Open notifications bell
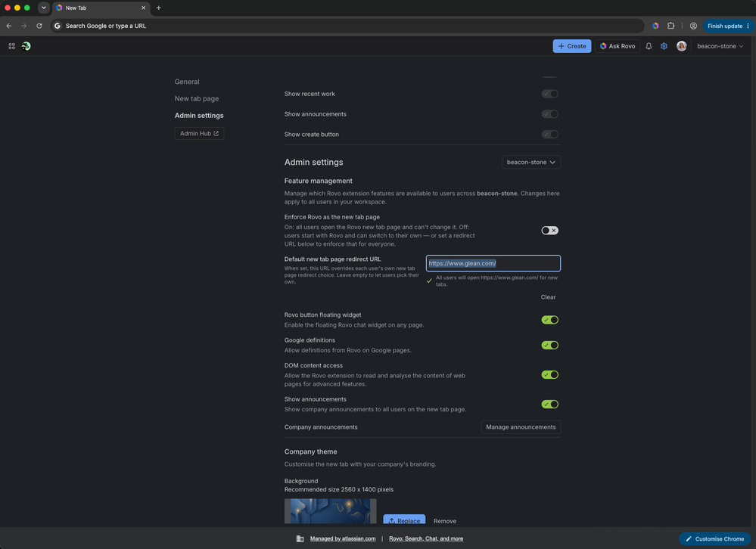The width and height of the screenshot is (756, 549). pyautogui.click(x=649, y=46)
